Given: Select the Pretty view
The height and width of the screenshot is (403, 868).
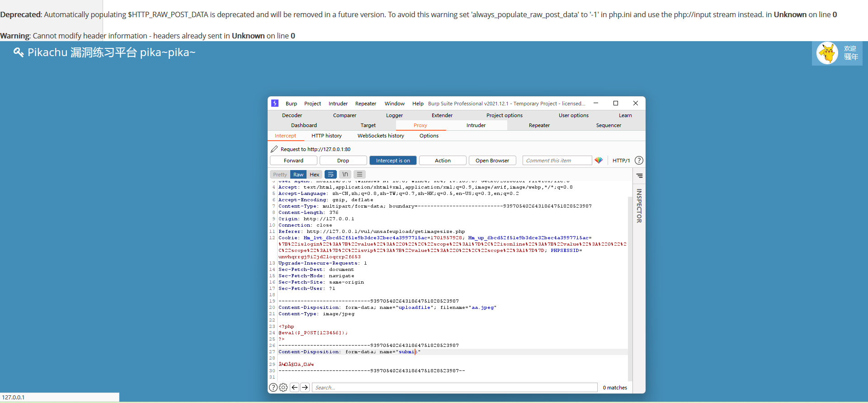Looking at the screenshot, I should pos(280,174).
